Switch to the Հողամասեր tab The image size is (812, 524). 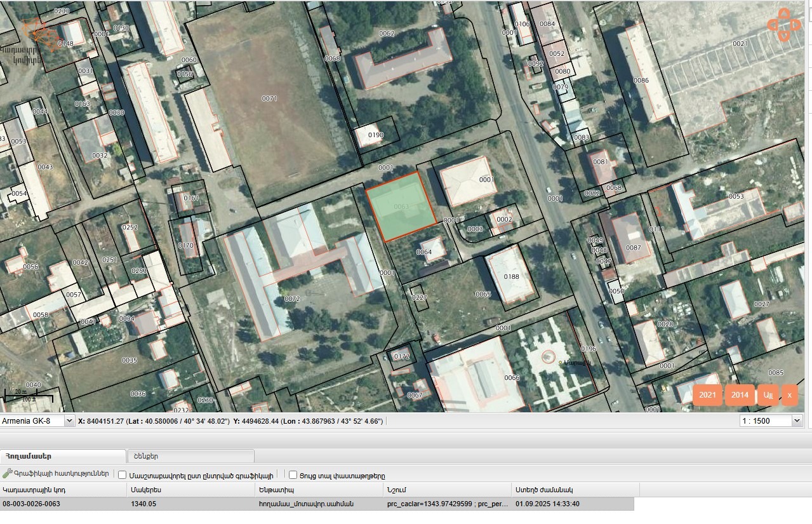(63, 456)
